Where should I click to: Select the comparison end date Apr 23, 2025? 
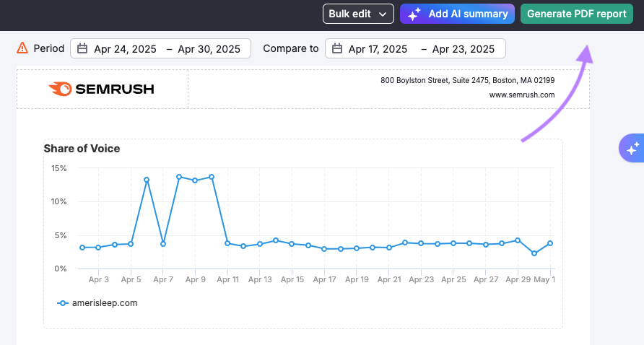464,49
